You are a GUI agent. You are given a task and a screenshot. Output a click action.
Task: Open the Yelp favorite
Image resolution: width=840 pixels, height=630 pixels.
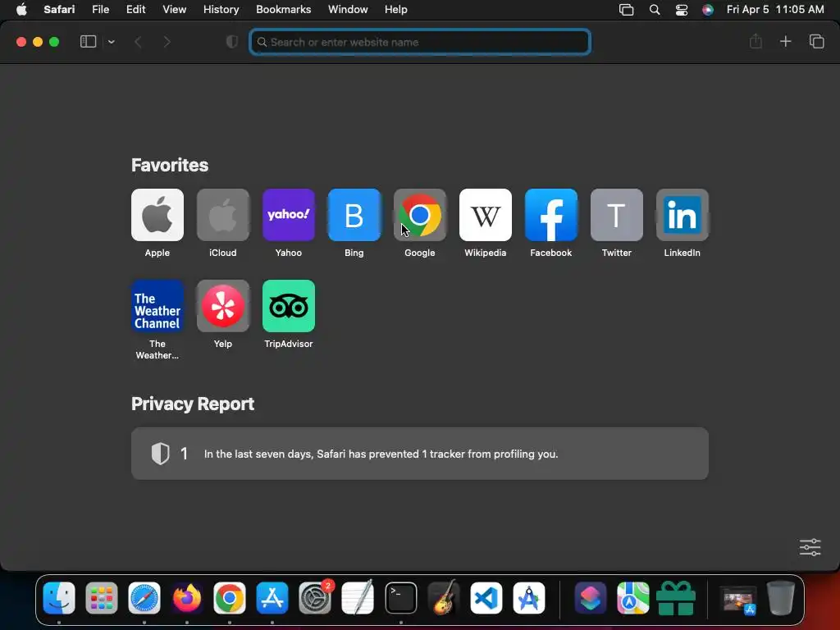point(223,306)
